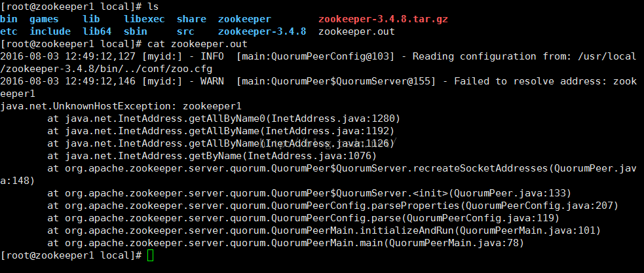
Task: Click the 'include' directory name
Action: coord(50,31)
